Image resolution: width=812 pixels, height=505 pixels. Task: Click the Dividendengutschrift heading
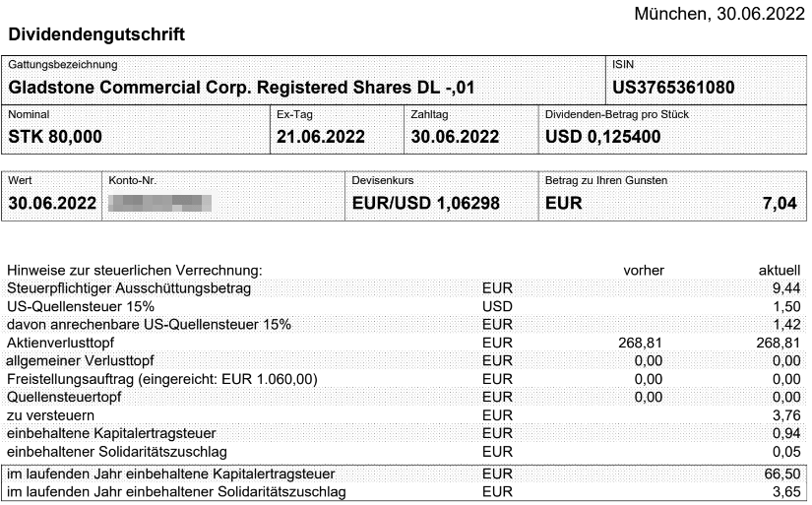96,34
